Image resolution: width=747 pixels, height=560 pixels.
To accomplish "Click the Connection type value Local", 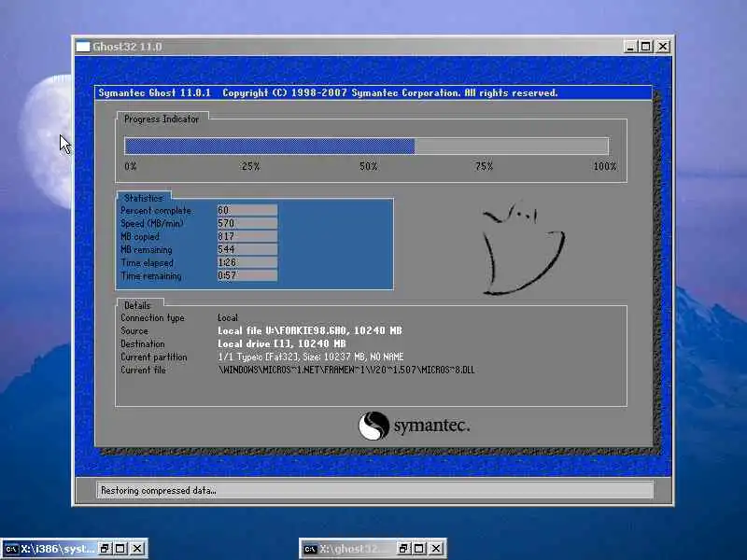I will 228,317.
